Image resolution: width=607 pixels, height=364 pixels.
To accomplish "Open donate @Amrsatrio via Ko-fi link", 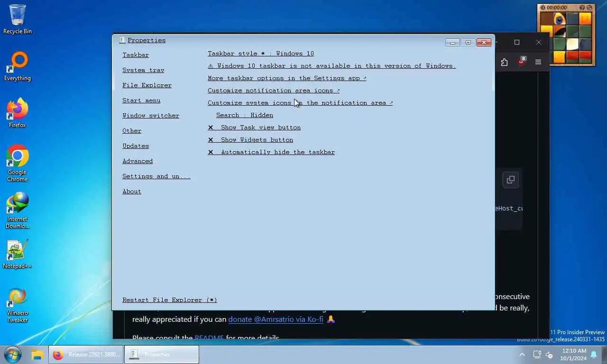I will pyautogui.click(x=276, y=319).
